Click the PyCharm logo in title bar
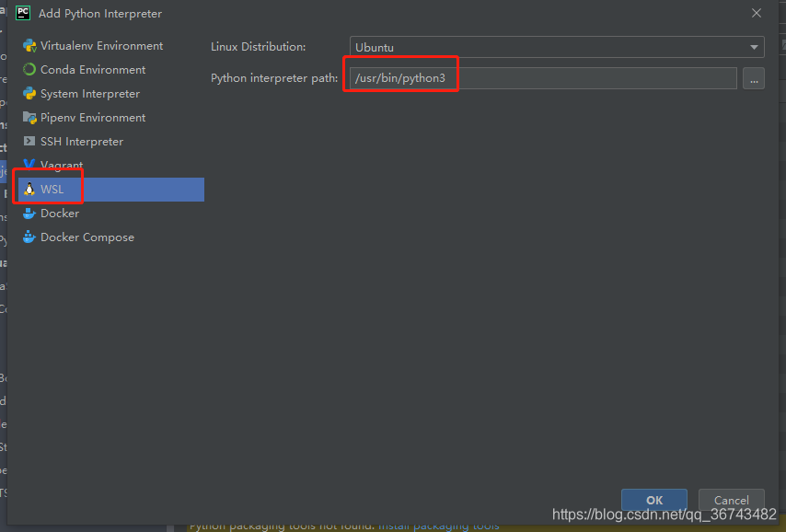The width and height of the screenshot is (786, 532). point(23,13)
